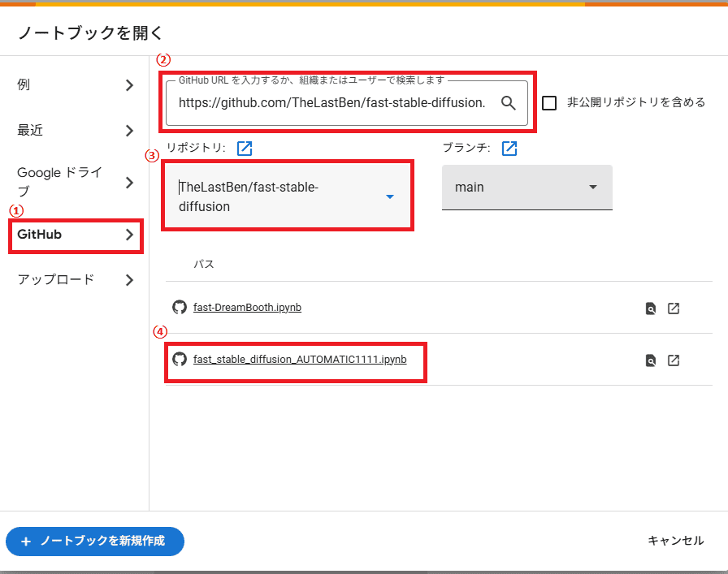Screen dimensions: 728x574
Task: Select the アップロード tab
Action: [x=74, y=280]
